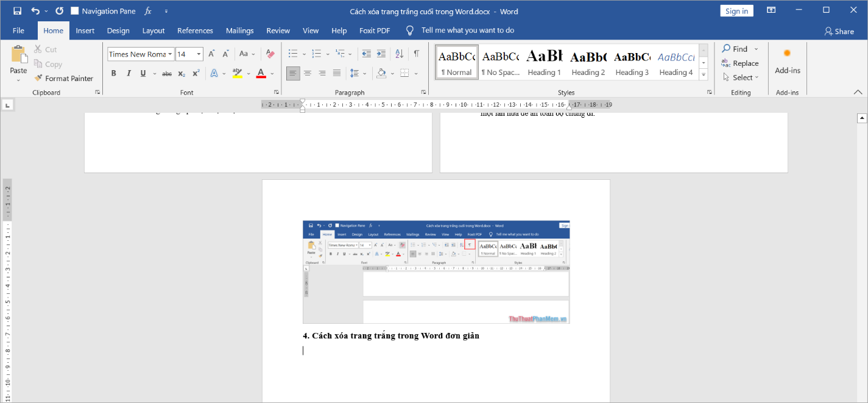Image resolution: width=868 pixels, height=403 pixels.
Task: Open the font name dropdown
Action: (171, 54)
